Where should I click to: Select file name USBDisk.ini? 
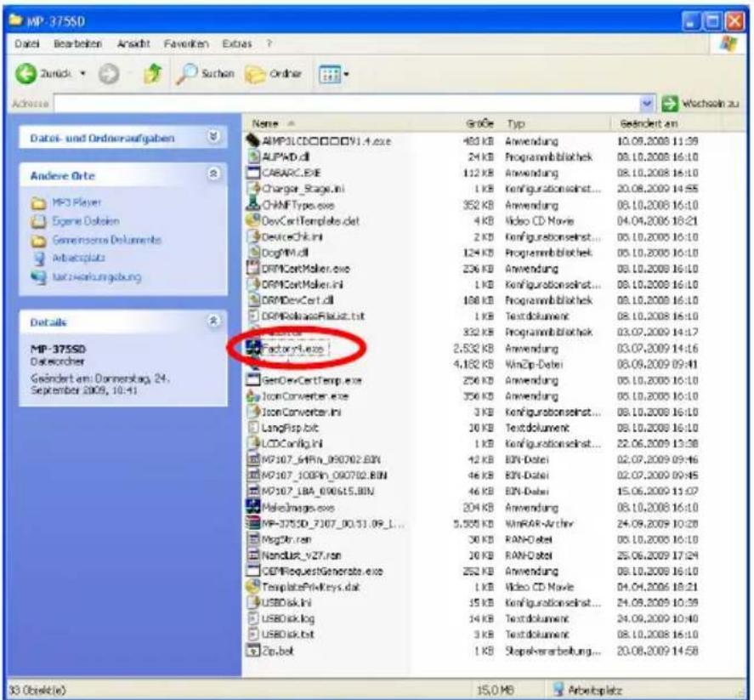click(286, 603)
